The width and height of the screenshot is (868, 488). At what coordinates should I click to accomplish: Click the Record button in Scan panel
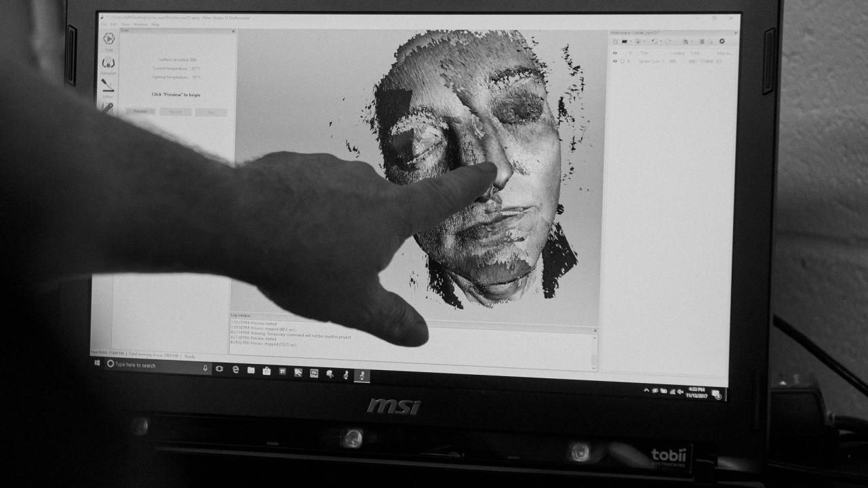tap(176, 112)
